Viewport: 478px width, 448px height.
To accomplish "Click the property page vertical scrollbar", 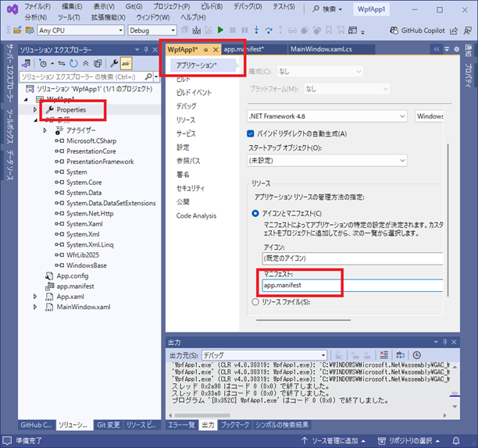I will point(448,219).
